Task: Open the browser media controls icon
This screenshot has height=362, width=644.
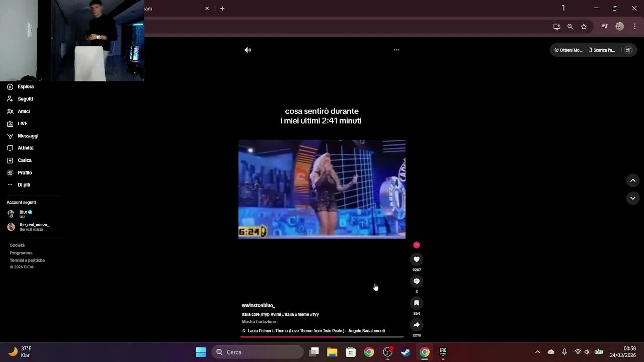Action: [x=605, y=27]
